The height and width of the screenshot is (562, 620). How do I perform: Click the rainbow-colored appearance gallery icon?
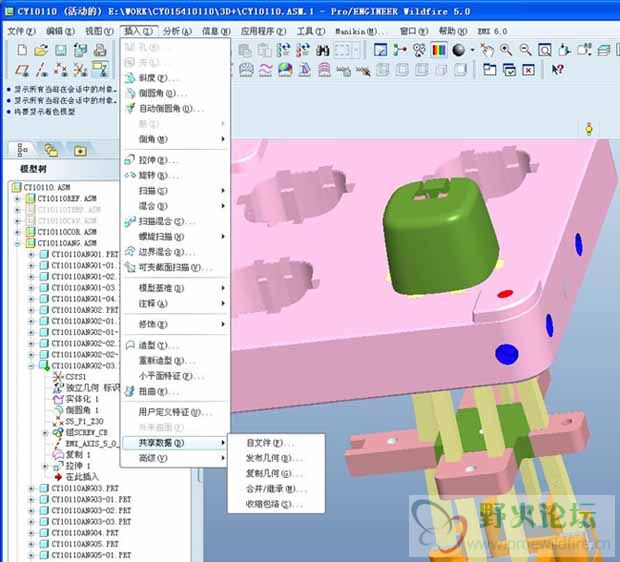(x=439, y=50)
